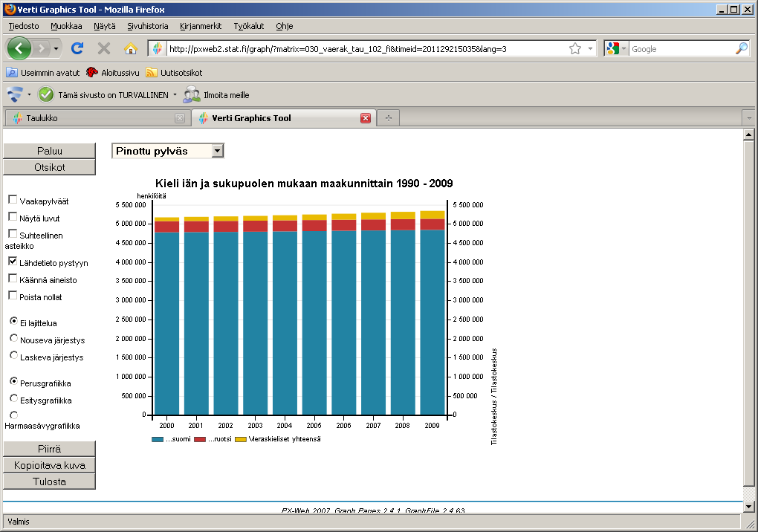Click the security toolbar shield icon
Viewport: 758px width, 532px height.
tap(15, 94)
